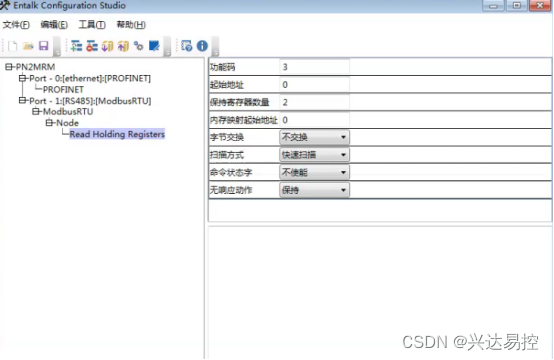Screen dimensions: 554x360
Task: Click the blue info circle icon
Action: point(202,46)
